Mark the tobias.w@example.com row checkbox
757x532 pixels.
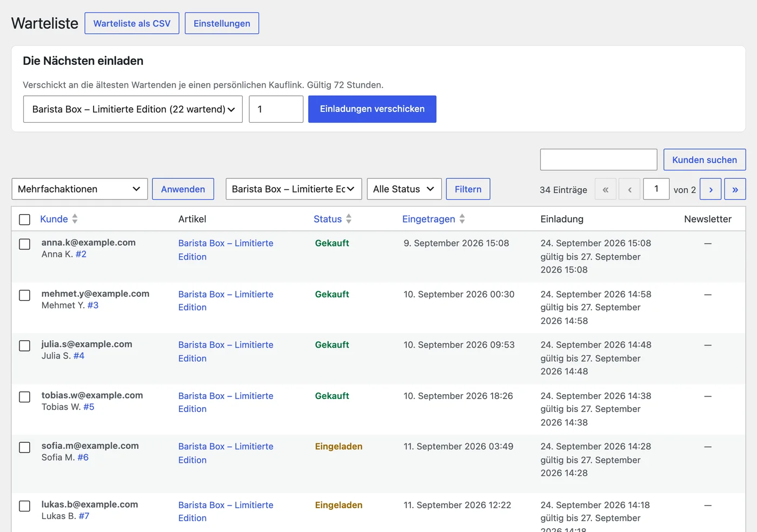pos(24,397)
